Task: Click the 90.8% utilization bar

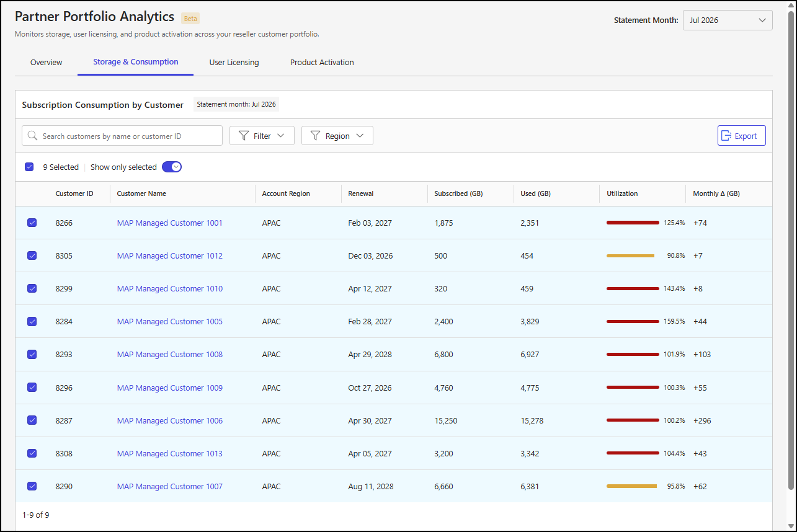Action: click(630, 255)
